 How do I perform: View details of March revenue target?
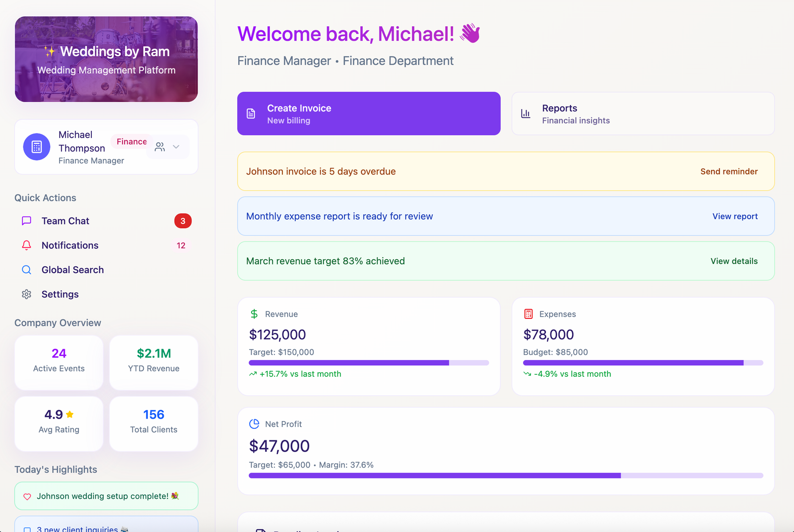(x=733, y=261)
